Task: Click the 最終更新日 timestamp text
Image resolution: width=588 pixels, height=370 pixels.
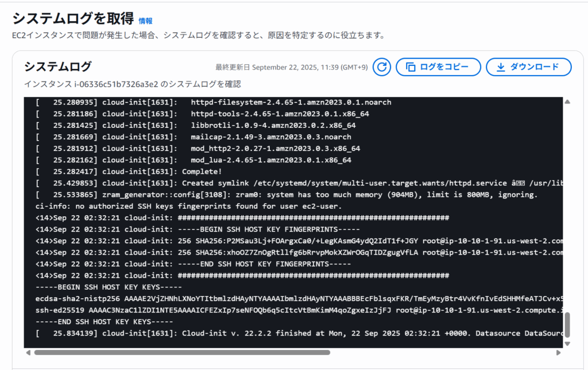Action: click(291, 67)
